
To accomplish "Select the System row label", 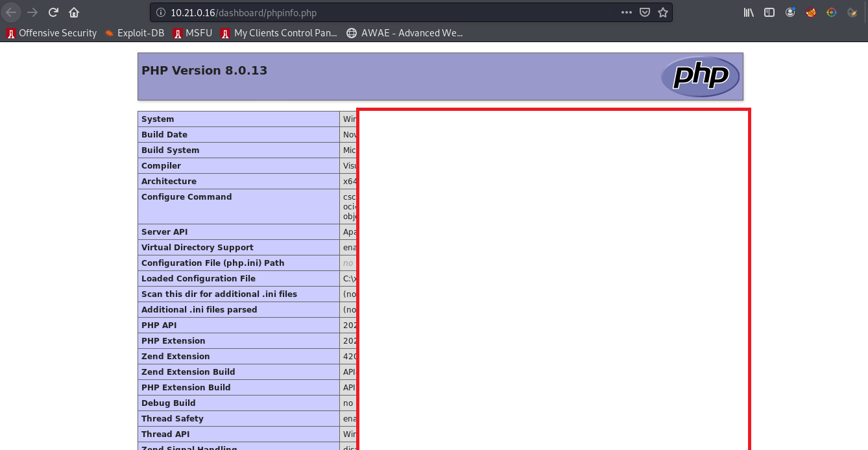I will [x=158, y=119].
